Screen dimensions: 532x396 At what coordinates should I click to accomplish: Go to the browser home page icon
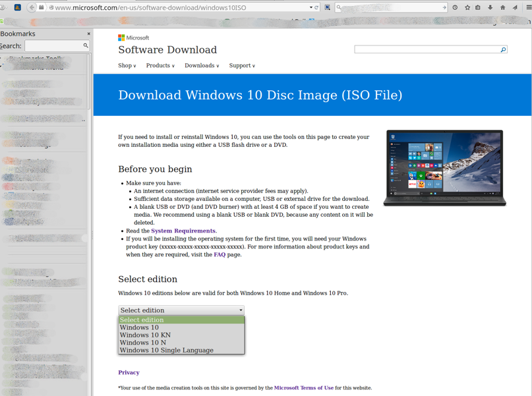503,7
